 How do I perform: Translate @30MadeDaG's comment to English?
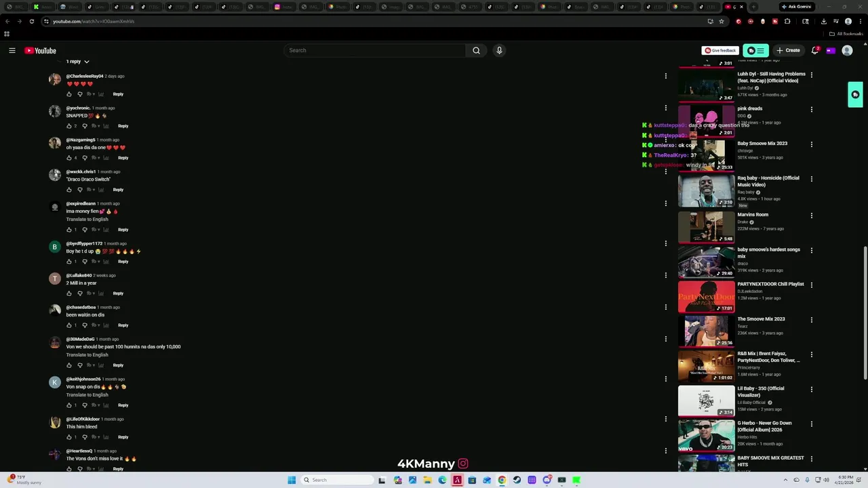(87, 355)
